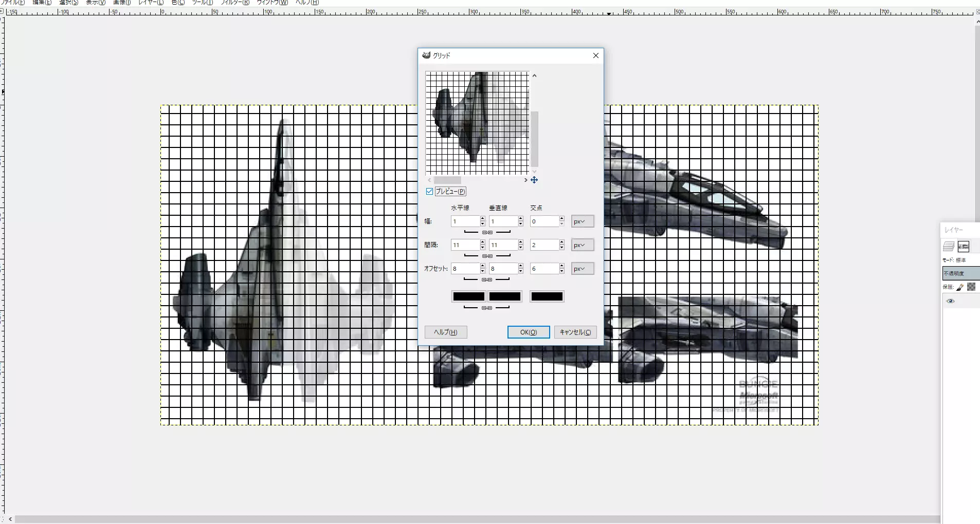This screenshot has width=980, height=524.
Task: Click the layers stack icon in panel
Action: pos(949,247)
